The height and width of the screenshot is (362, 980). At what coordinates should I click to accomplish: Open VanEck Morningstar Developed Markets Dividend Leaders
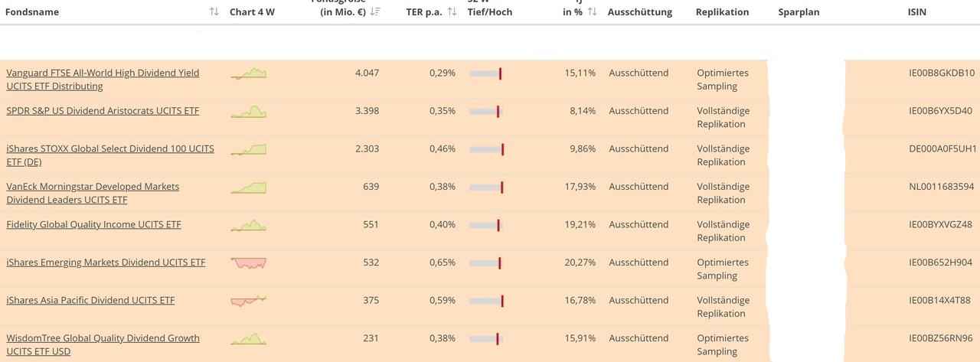point(93,193)
